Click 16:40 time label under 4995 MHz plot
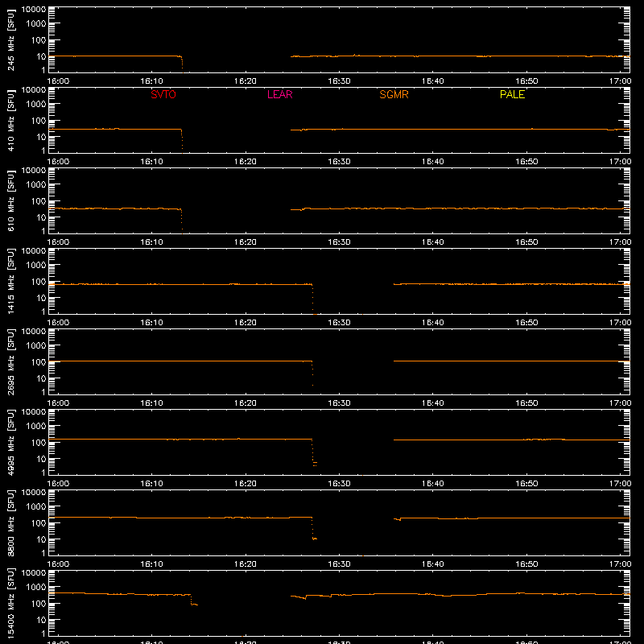 pyautogui.click(x=432, y=484)
